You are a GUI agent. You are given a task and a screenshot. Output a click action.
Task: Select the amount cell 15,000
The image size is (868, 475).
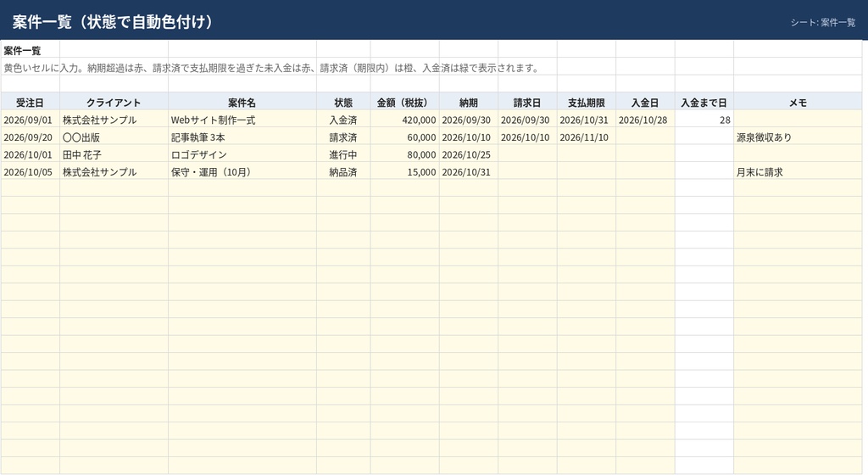(404, 172)
